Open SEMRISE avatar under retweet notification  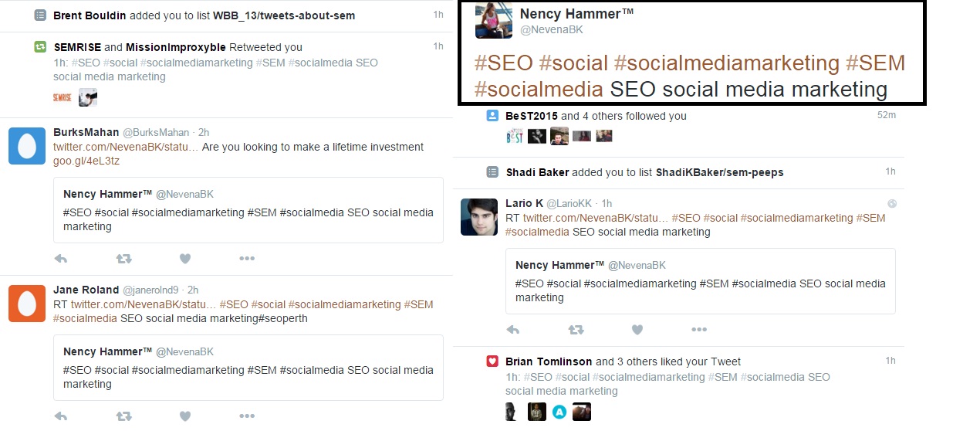pyautogui.click(x=63, y=97)
